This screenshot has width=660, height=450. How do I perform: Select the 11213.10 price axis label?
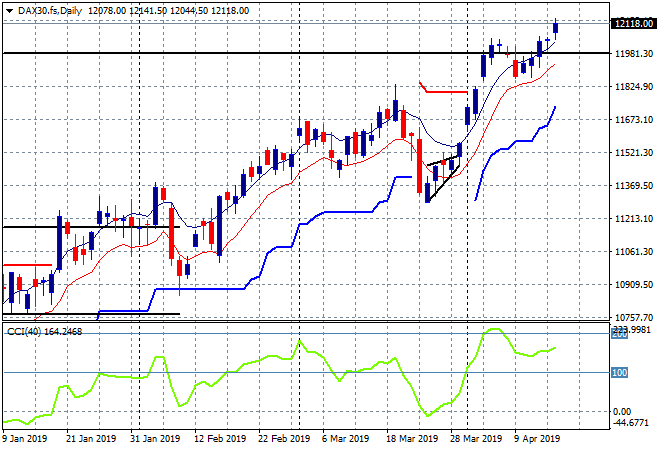point(634,218)
